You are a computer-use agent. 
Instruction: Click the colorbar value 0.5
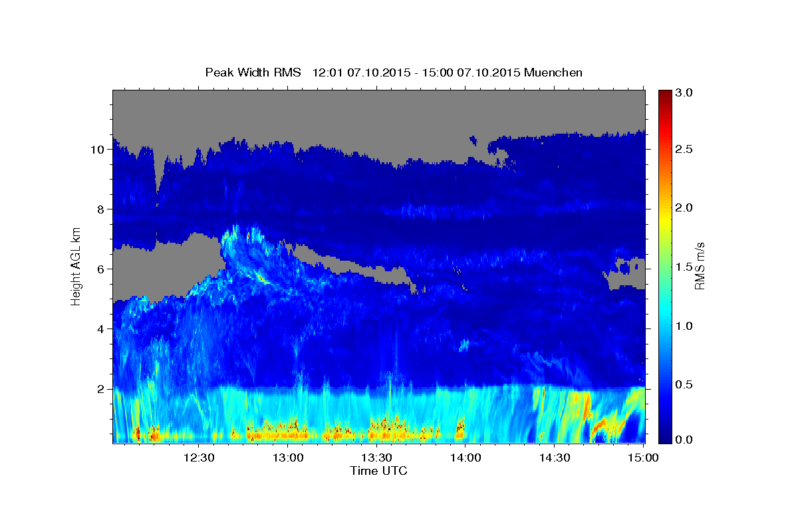[685, 384]
